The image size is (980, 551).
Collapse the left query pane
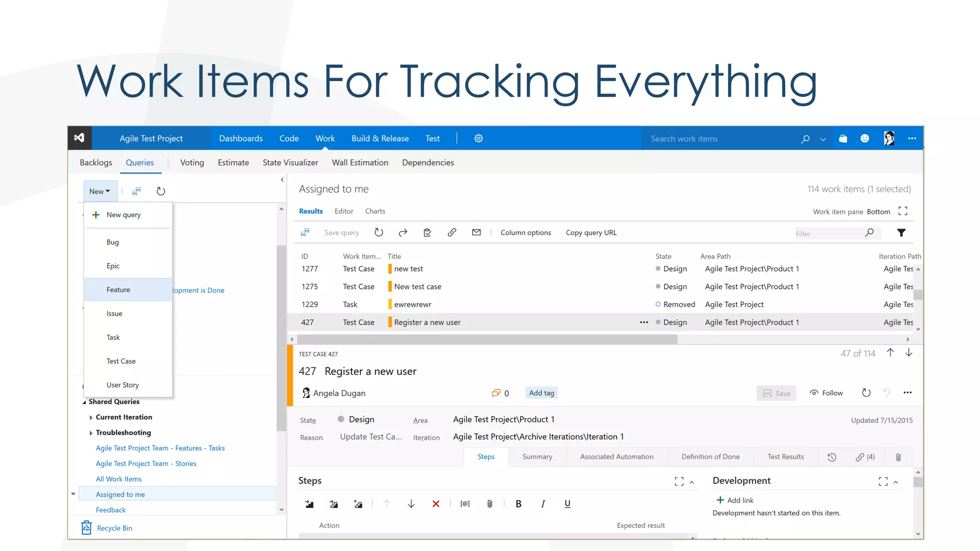282,180
